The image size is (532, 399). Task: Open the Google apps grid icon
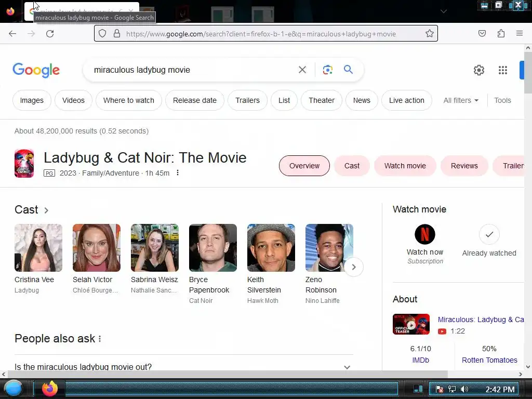(503, 70)
